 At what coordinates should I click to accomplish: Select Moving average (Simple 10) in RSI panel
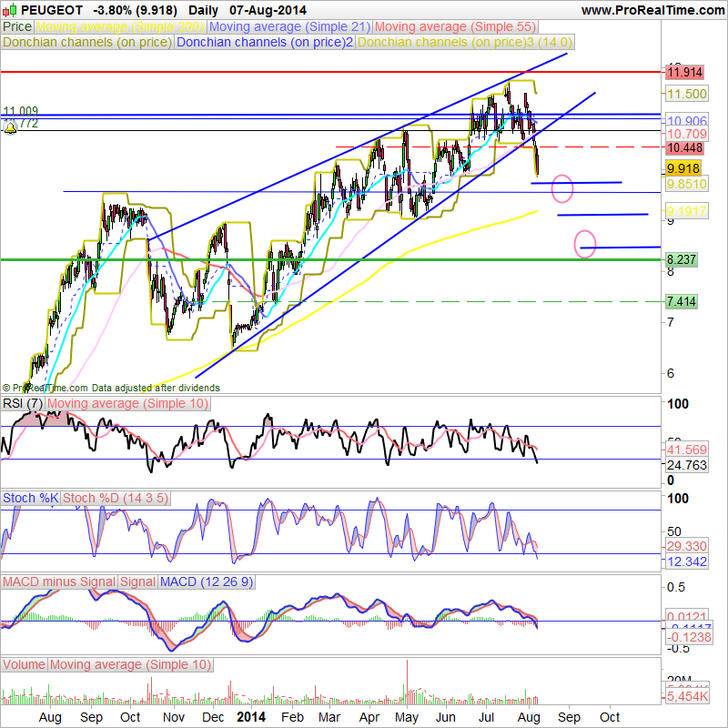127,403
